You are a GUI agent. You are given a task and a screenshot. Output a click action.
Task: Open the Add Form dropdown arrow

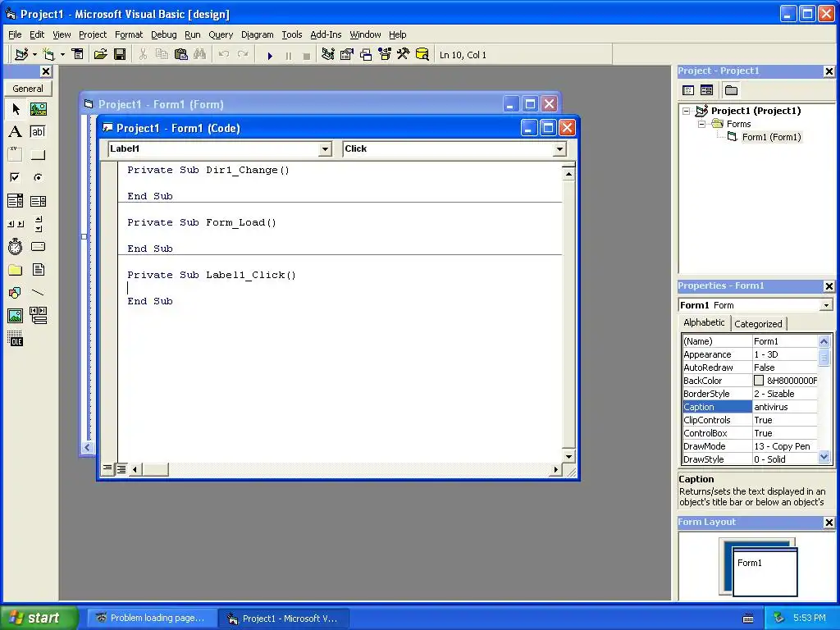tap(62, 55)
